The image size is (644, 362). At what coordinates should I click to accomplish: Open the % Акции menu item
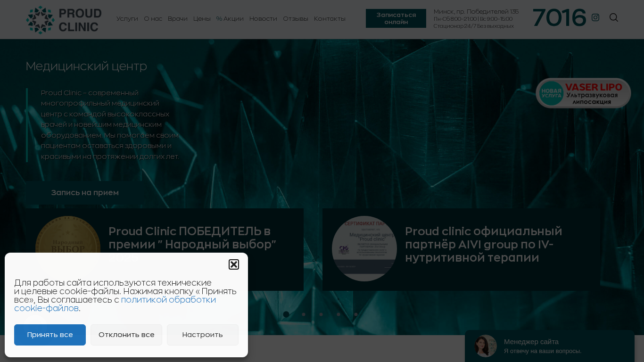click(x=230, y=18)
